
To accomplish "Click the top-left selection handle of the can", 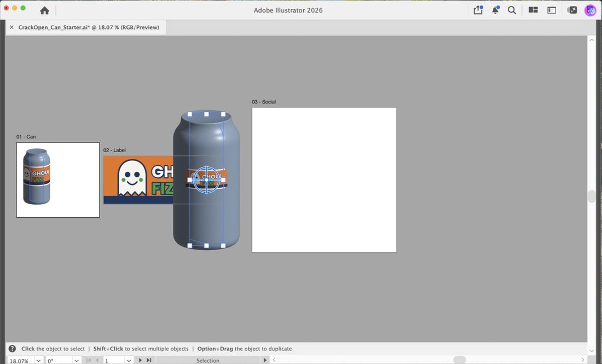I will point(190,114).
